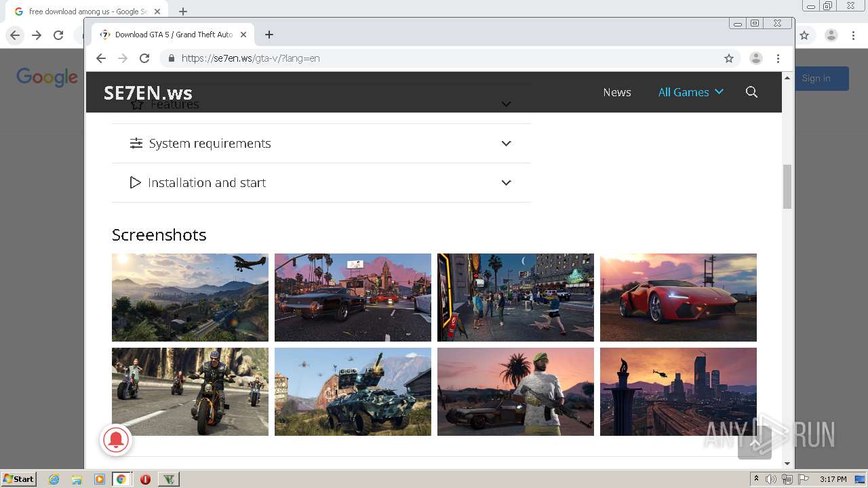Click the taskbar clock showing 3:17 PM
This screenshot has height=488, width=868.
tap(833, 479)
